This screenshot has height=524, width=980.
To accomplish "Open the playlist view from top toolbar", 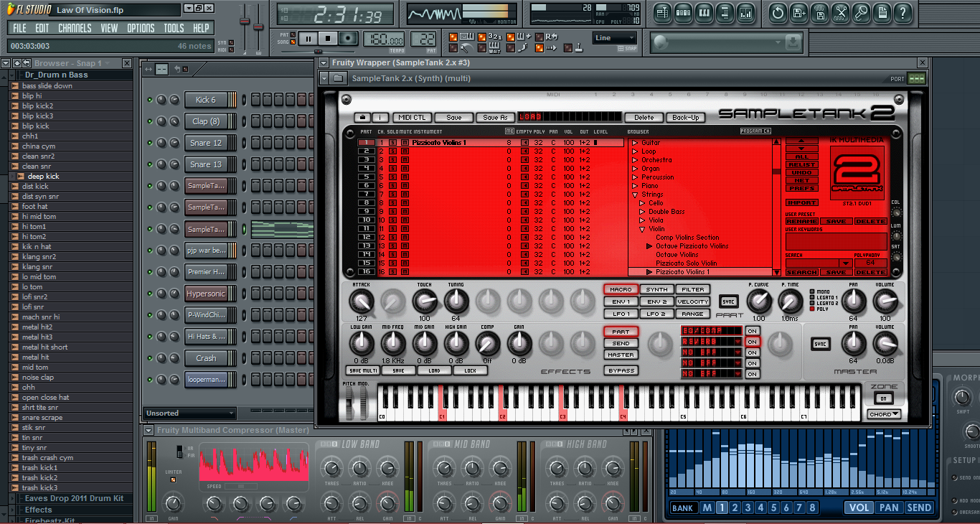I will 663,12.
